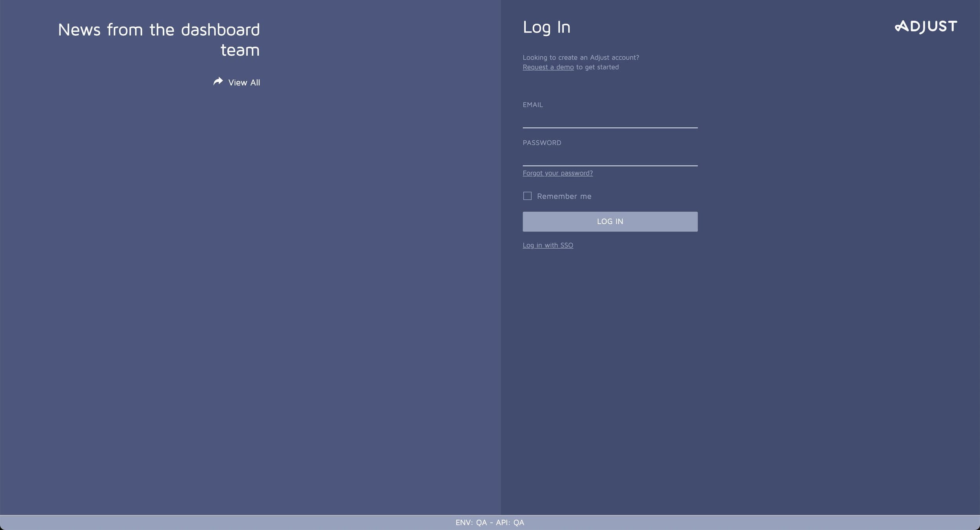Click the Log In page heading
The height and width of the screenshot is (530, 980).
(x=546, y=27)
